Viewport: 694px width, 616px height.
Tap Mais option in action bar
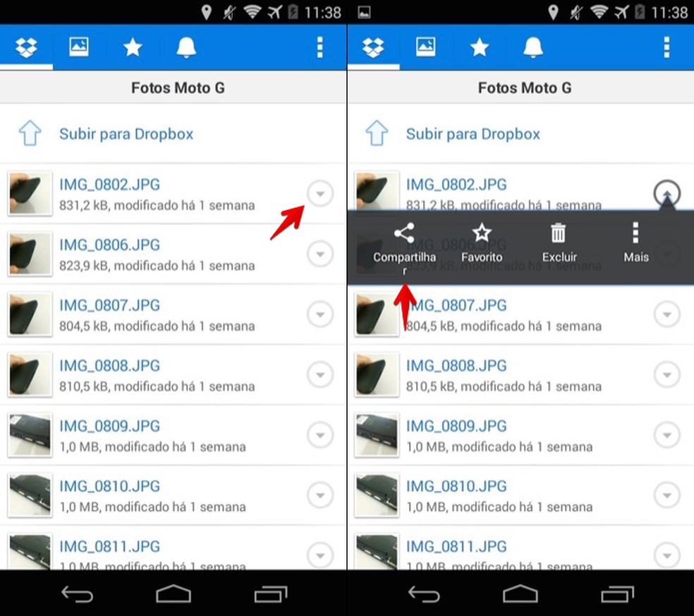click(x=636, y=243)
